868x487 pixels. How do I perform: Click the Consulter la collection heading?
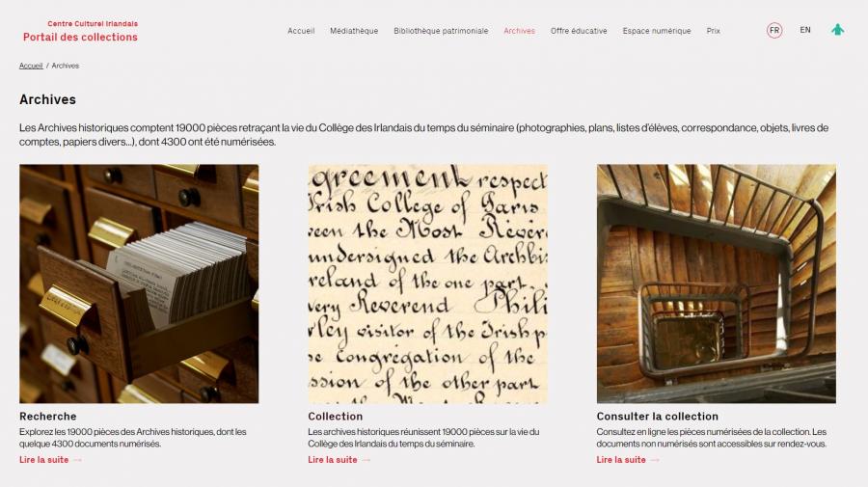657,417
